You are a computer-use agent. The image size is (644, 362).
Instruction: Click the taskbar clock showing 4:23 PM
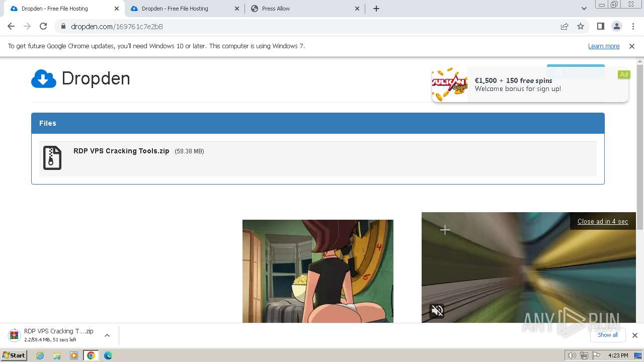click(618, 355)
